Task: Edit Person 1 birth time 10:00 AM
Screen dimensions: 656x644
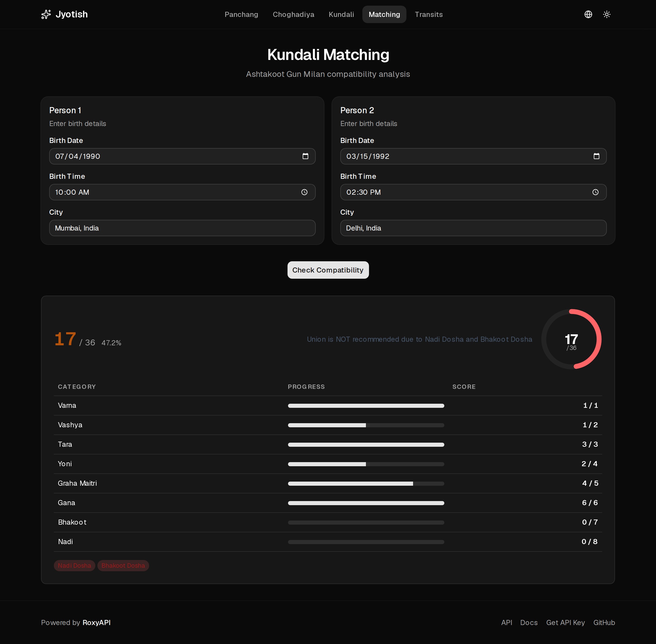Action: 182,192
